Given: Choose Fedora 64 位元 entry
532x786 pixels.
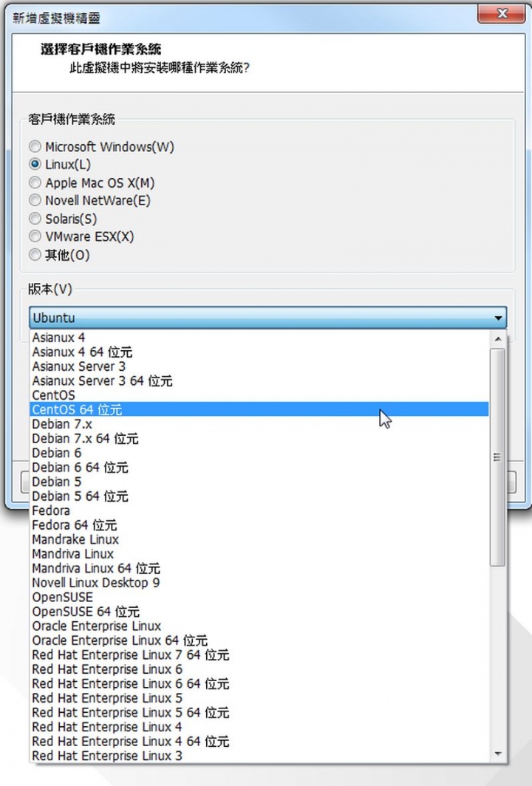Looking at the screenshot, I should tap(259, 525).
